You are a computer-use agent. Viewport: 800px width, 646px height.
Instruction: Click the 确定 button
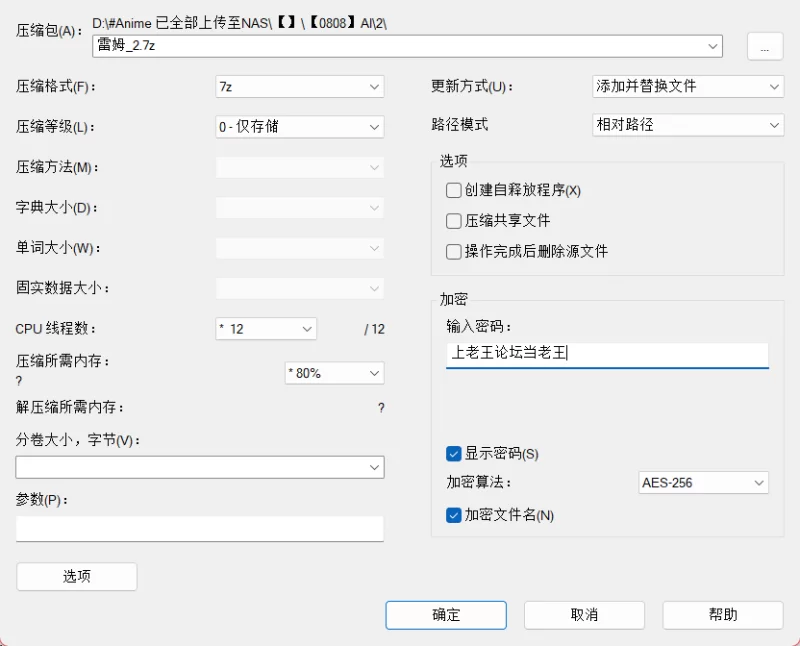click(x=446, y=615)
